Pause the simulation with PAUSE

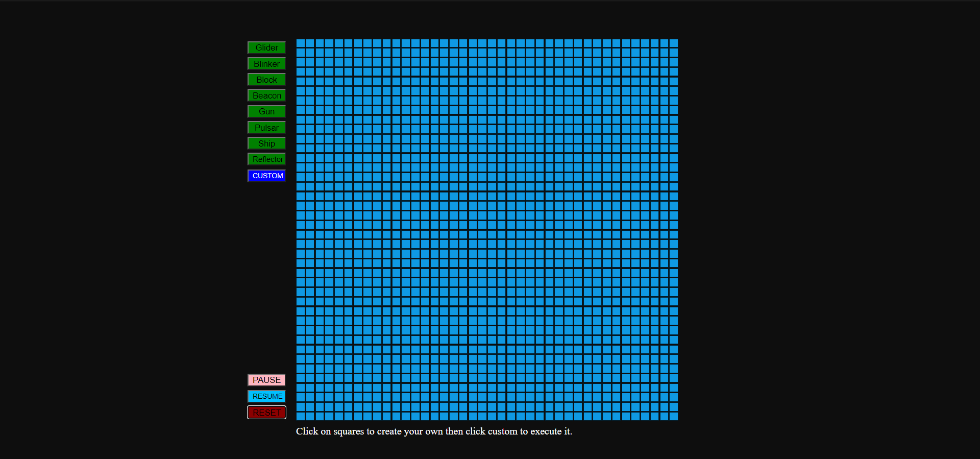coord(266,380)
